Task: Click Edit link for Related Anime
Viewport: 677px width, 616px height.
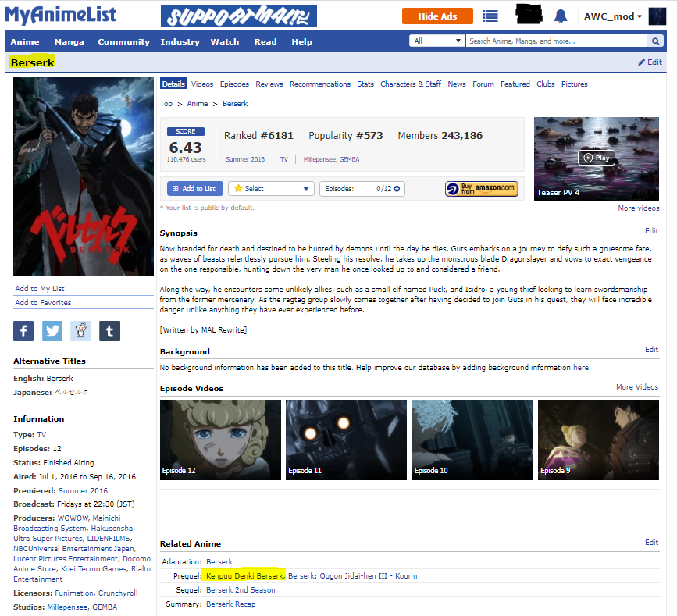Action: tap(651, 542)
